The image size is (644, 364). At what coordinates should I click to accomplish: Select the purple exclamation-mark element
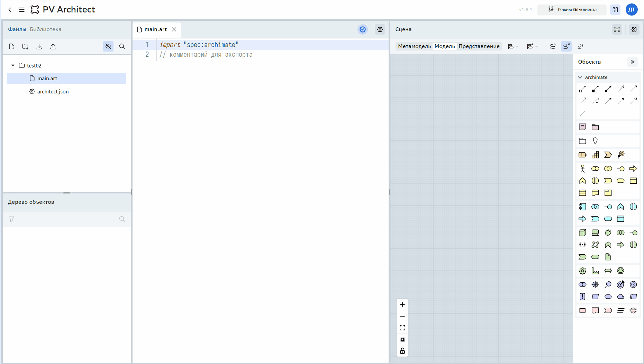(583, 297)
